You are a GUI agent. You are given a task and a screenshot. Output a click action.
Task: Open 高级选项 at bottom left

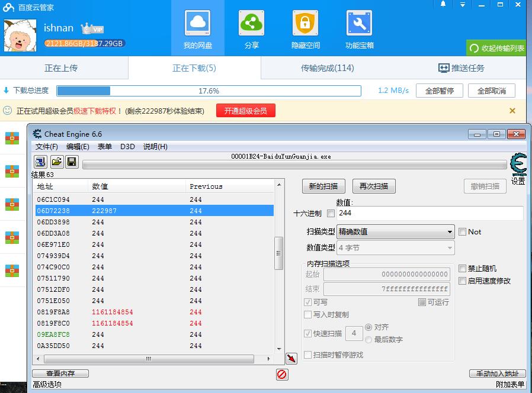coord(47,384)
